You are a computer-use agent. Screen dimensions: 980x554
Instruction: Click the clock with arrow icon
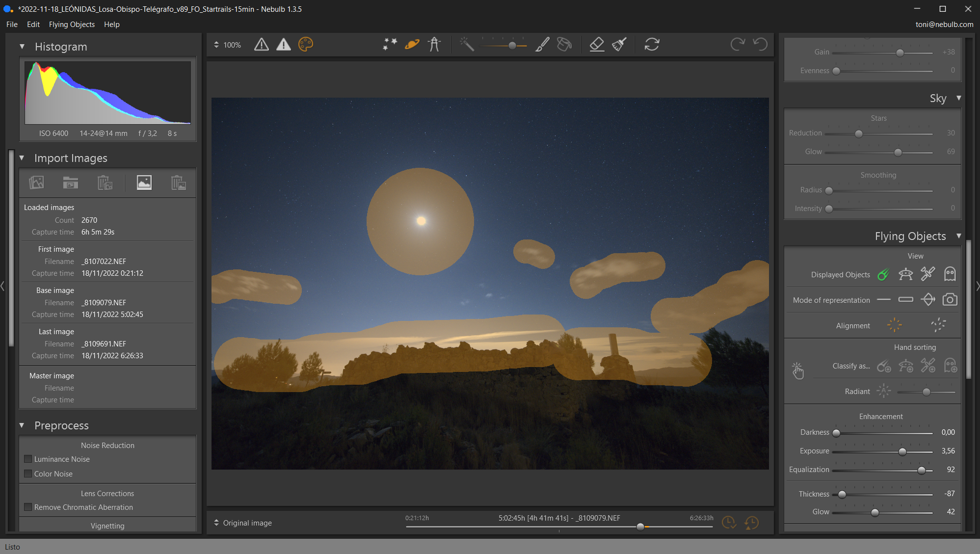point(751,523)
